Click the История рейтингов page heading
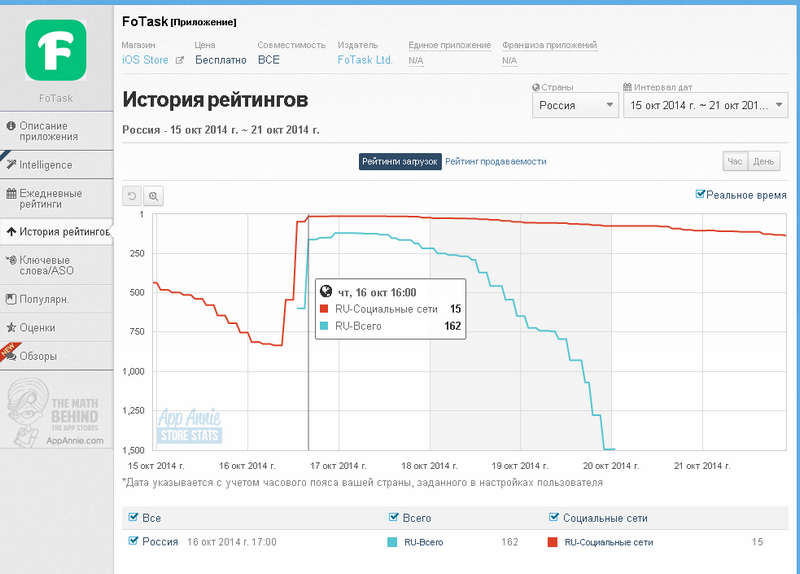The image size is (800, 574). click(215, 99)
